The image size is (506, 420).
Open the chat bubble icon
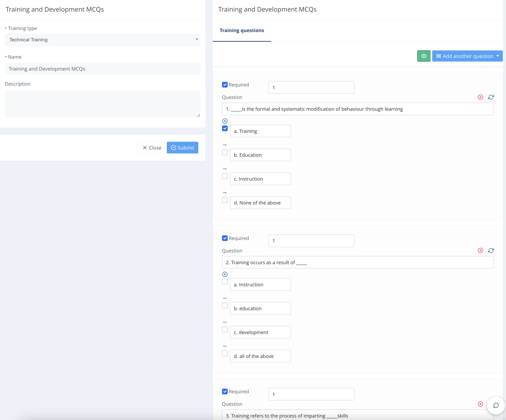point(496,405)
